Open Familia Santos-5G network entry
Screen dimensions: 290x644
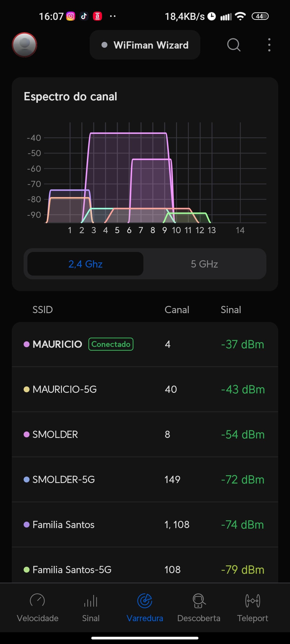coord(145,569)
